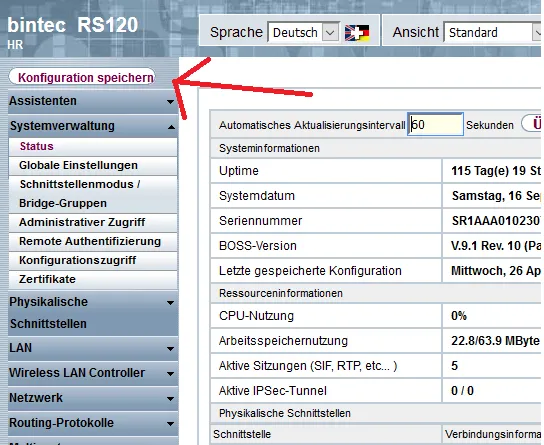Image resolution: width=544 pixels, height=445 pixels.
Task: Click the language flag icon
Action: coord(357,33)
